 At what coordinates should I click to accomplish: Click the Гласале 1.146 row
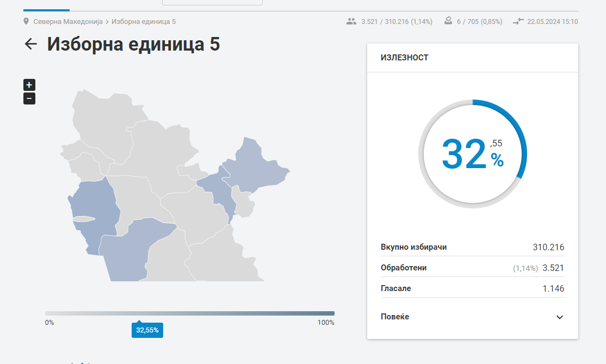[x=473, y=288]
